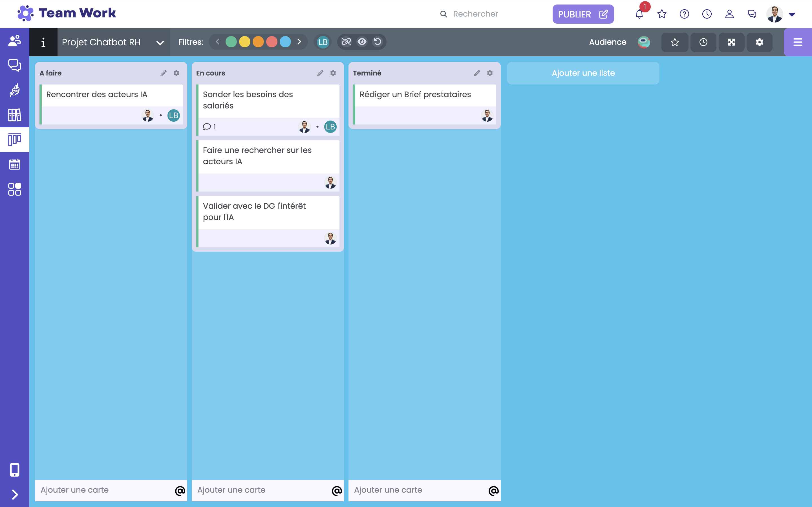The height and width of the screenshot is (507, 812).
Task: Toggle the unlinked cards filter icon
Action: tap(346, 42)
